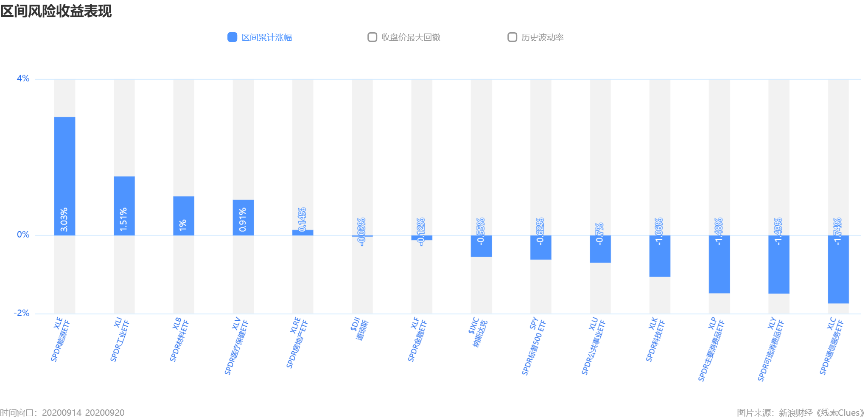868x420 pixels.
Task: Toggle the 区间累计涨幅 legend checkbox
Action: tap(232, 37)
